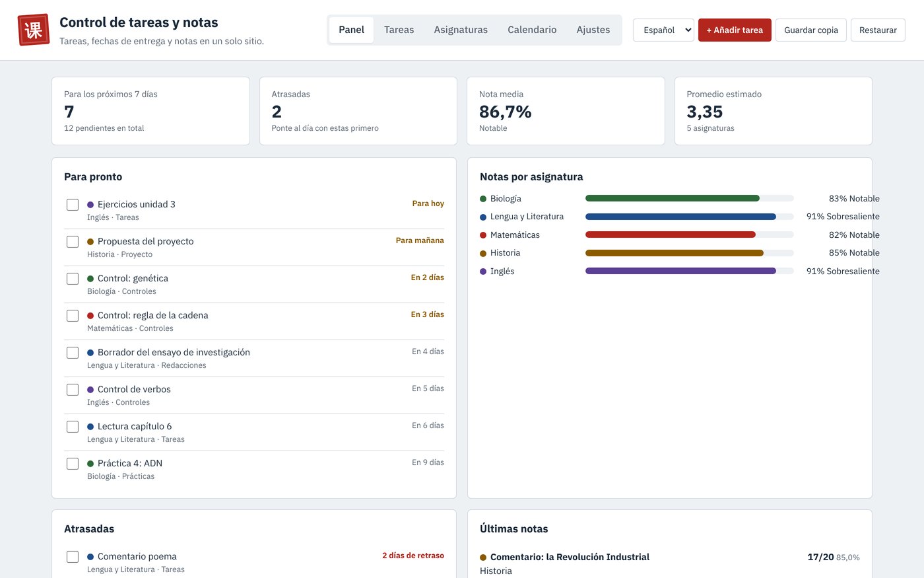The width and height of the screenshot is (924, 578).
Task: Click the green Biología legend dot
Action: click(x=483, y=199)
